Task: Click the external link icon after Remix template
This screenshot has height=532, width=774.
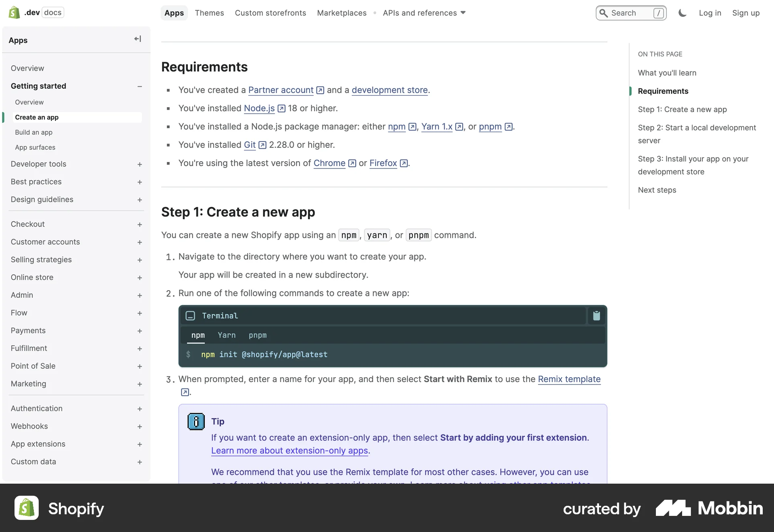Action: click(185, 392)
